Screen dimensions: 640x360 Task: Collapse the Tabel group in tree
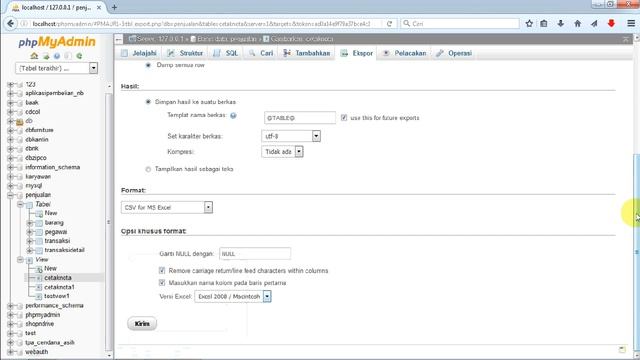pos(20,204)
